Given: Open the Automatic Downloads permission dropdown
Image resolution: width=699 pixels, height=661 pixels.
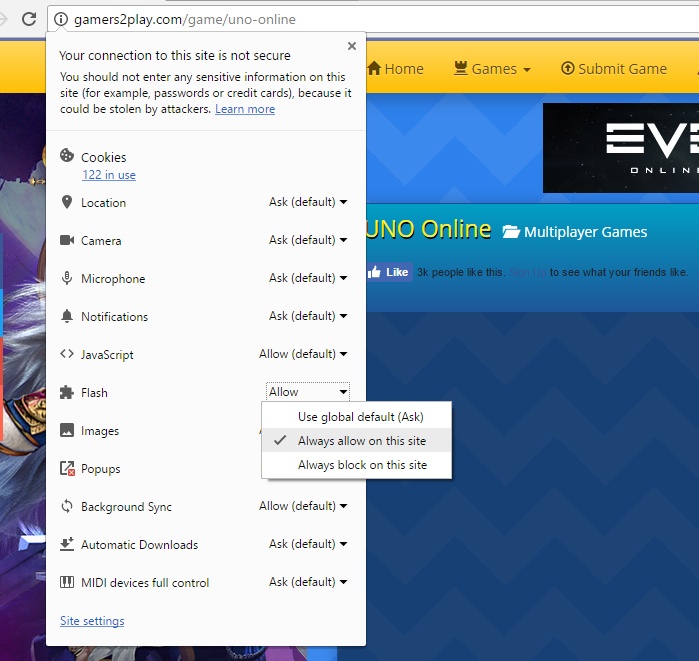Looking at the screenshot, I should [x=308, y=544].
